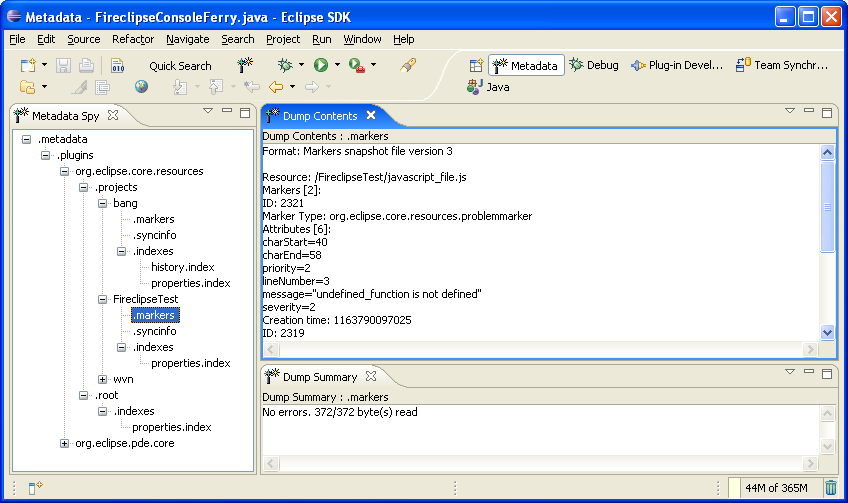Maximize the Dump Contents panel
Viewport: 848px width, 503px height.
click(827, 112)
